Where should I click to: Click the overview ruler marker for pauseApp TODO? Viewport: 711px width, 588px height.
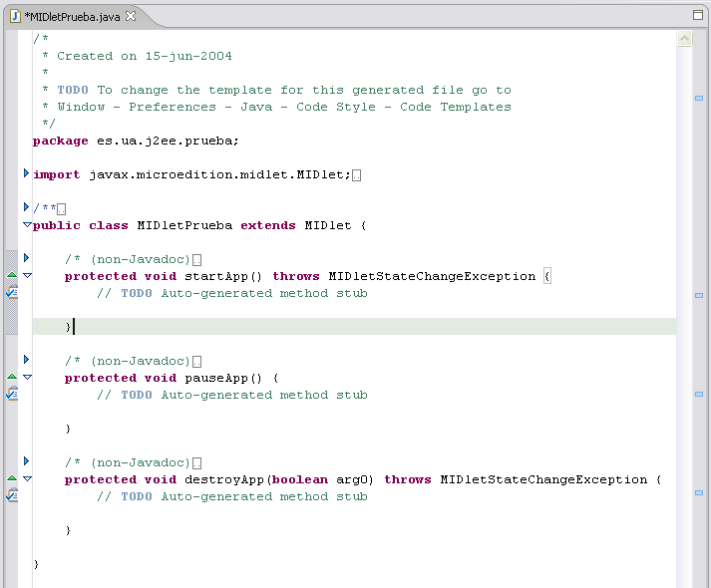point(699,394)
